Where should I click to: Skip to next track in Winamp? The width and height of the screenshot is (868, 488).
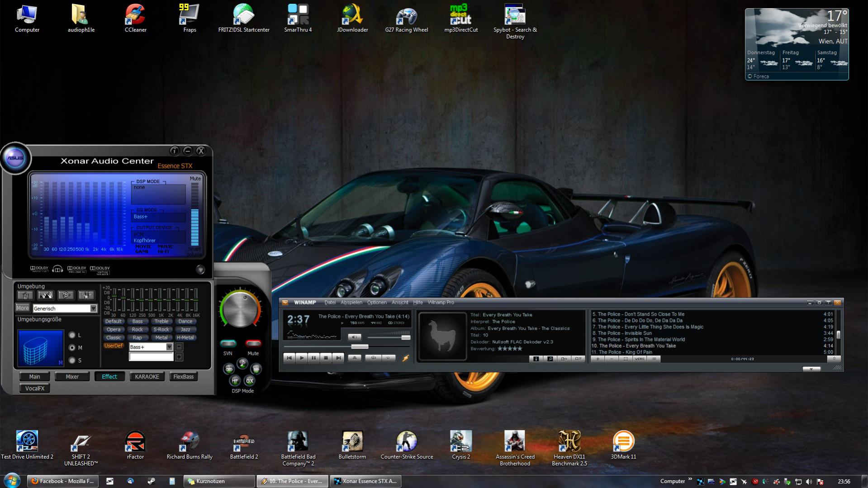338,358
